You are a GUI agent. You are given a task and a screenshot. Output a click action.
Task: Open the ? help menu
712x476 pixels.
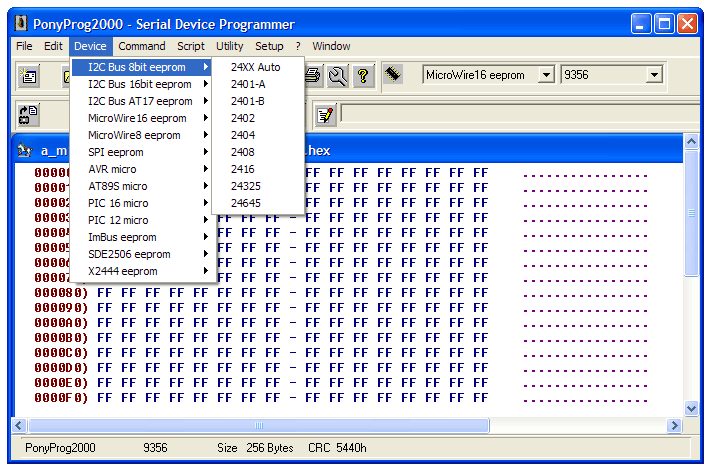pos(298,46)
